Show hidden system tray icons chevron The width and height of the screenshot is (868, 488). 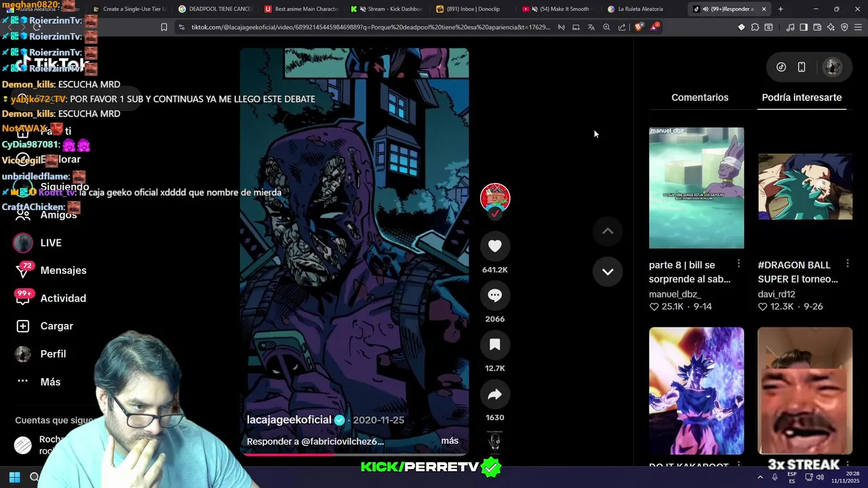[x=760, y=477]
